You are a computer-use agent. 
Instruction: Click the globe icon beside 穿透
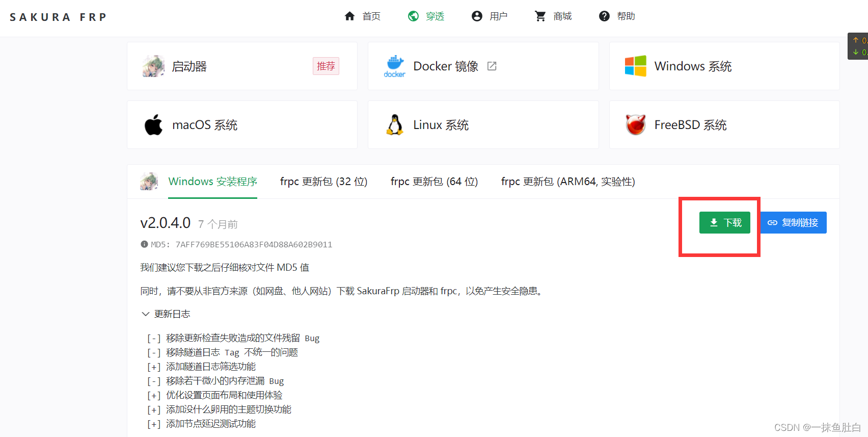[x=413, y=16]
